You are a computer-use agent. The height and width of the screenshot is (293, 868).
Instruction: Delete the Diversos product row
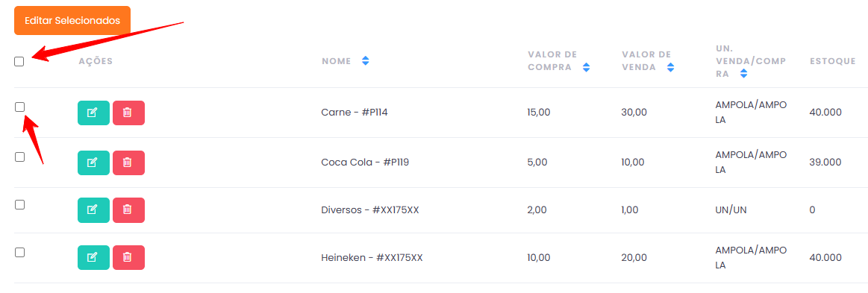[128, 210]
